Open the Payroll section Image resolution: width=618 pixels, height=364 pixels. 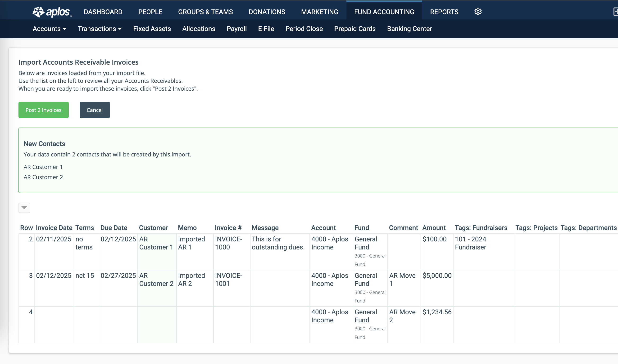tap(237, 29)
